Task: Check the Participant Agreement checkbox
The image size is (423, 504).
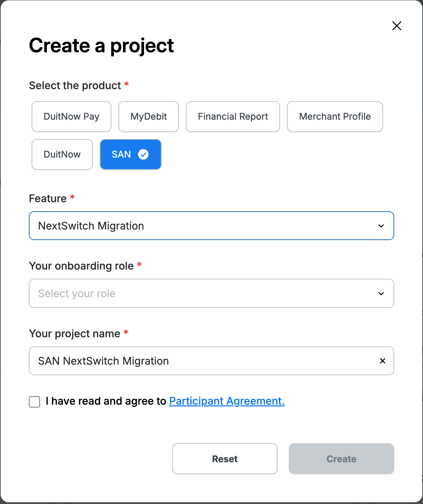Action: click(x=34, y=402)
